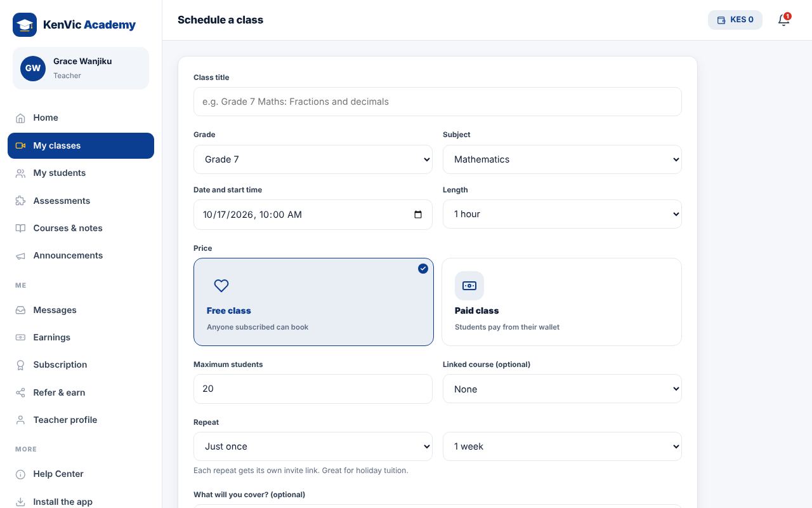The height and width of the screenshot is (508, 812).
Task: Click the Earnings sidebar link
Action: [81, 337]
